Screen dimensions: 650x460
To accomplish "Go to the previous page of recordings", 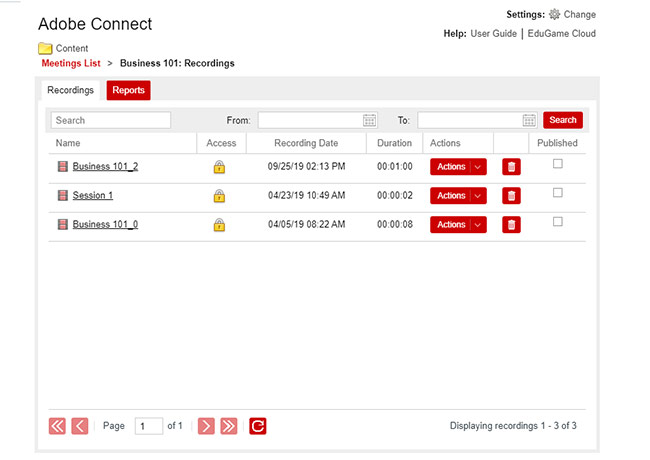I will (80, 426).
